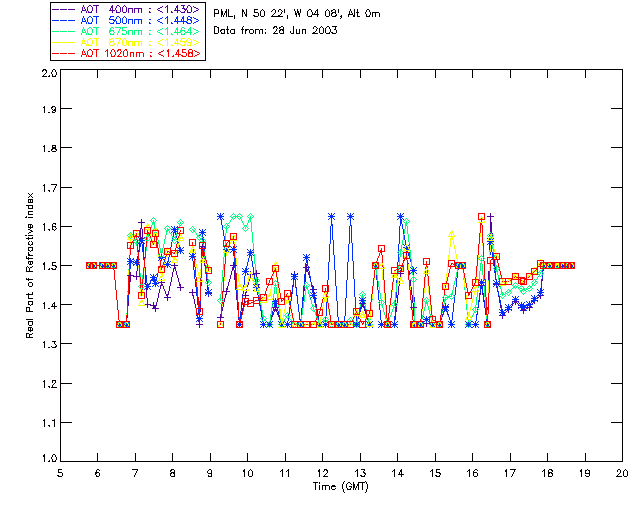The image size is (640, 512).
Task: Click the 'AOT 1020nm : <1.458>' legend entry
Action: [x=127, y=53]
